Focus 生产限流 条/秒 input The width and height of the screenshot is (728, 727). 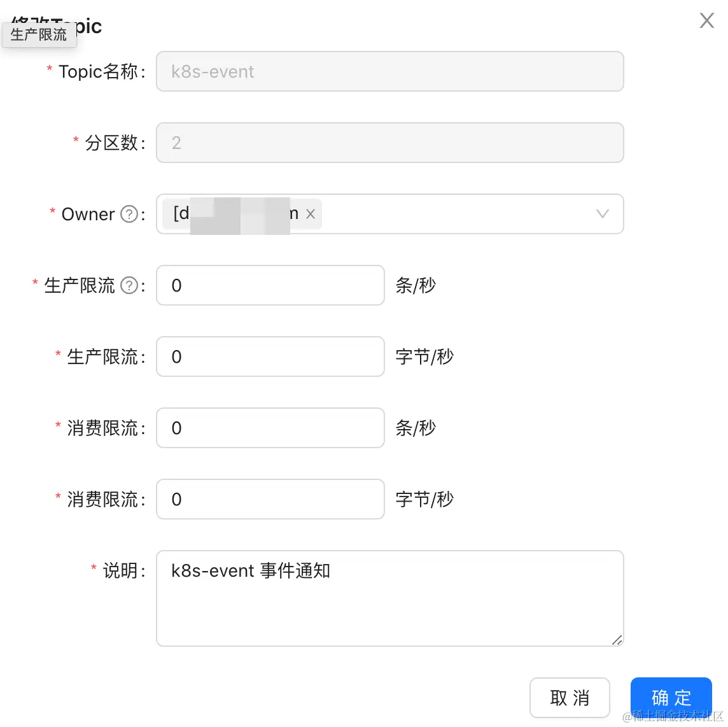click(x=270, y=285)
